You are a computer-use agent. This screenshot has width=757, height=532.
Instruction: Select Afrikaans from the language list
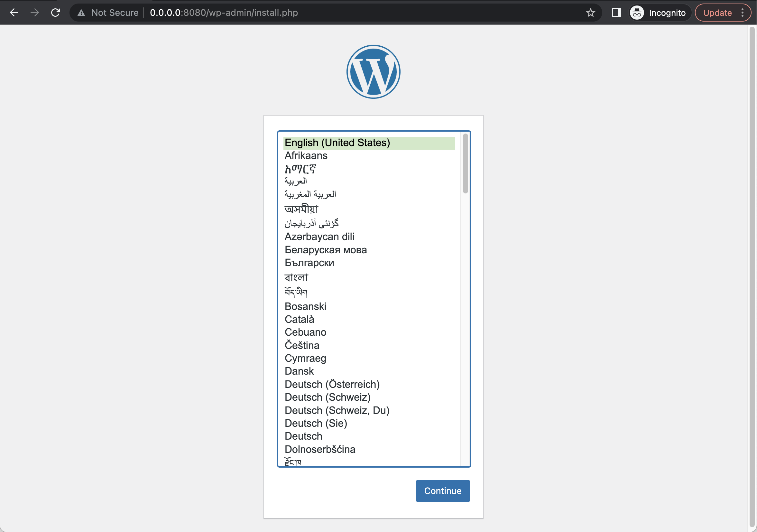(369, 156)
